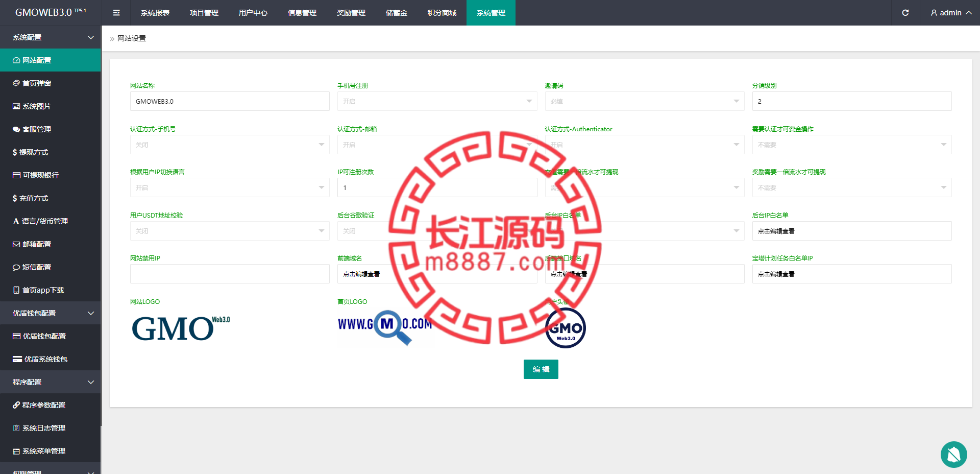Click the 前端域名 input field

pyautogui.click(x=437, y=274)
